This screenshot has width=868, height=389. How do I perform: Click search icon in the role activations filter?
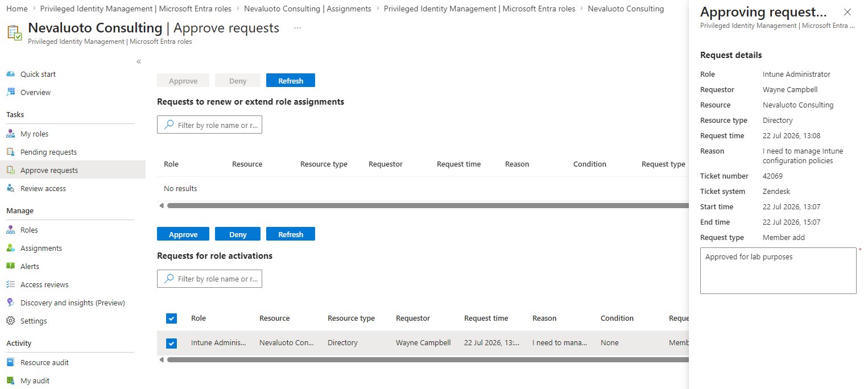pos(169,279)
